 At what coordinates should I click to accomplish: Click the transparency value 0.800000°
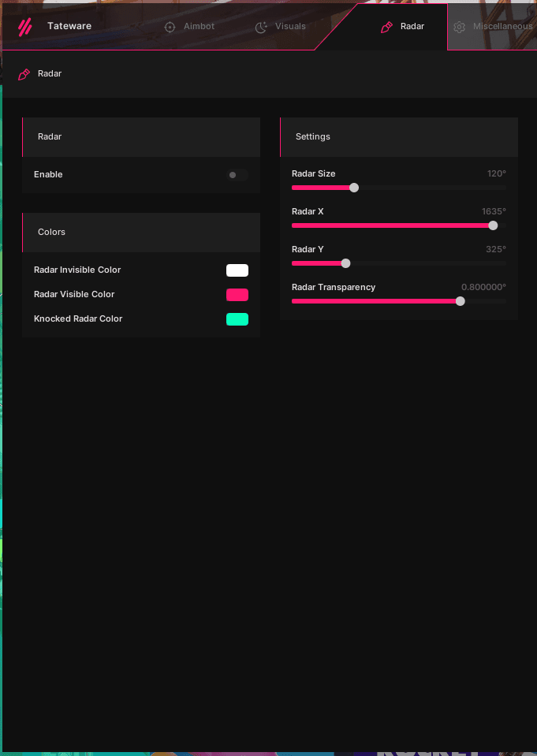click(483, 288)
